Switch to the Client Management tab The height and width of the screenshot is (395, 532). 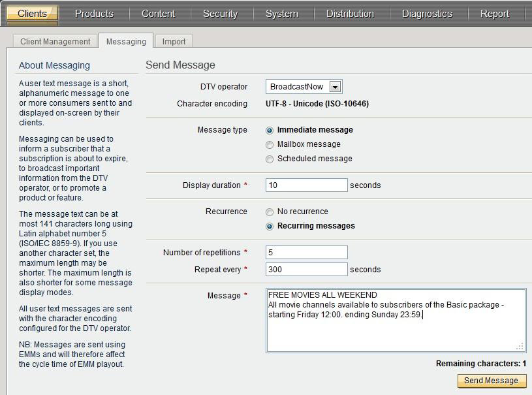[55, 42]
